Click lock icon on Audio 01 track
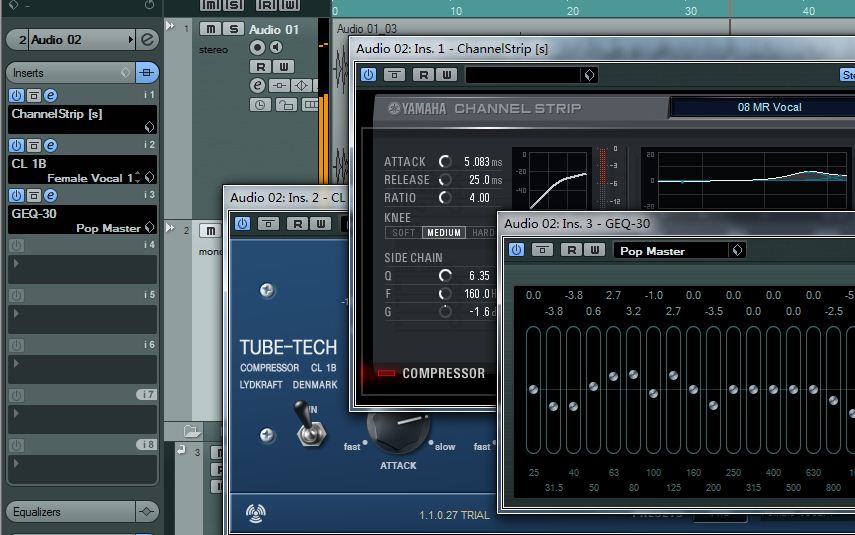The height and width of the screenshot is (535, 855). pos(286,105)
